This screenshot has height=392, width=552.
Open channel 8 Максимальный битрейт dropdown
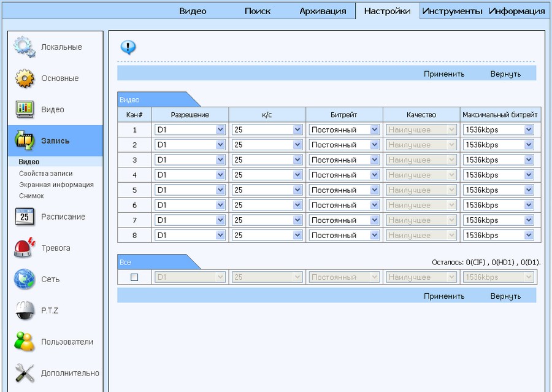[498, 235]
